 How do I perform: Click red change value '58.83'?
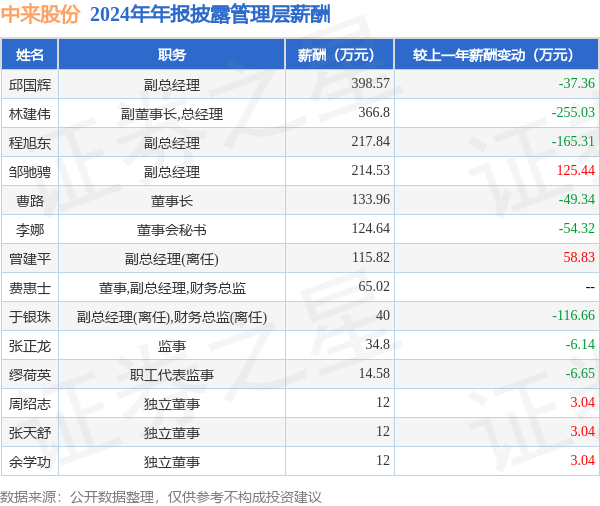coord(579,257)
